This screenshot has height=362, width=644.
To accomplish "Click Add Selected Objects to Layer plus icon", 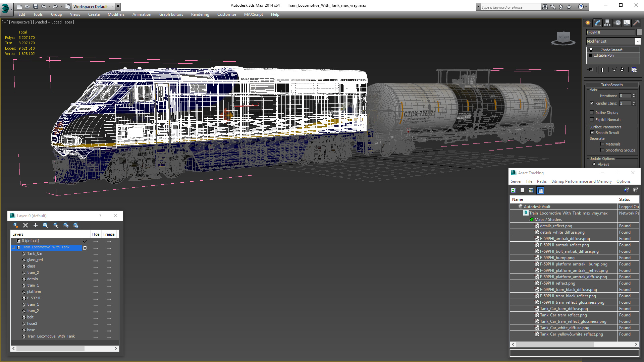I will 36,225.
